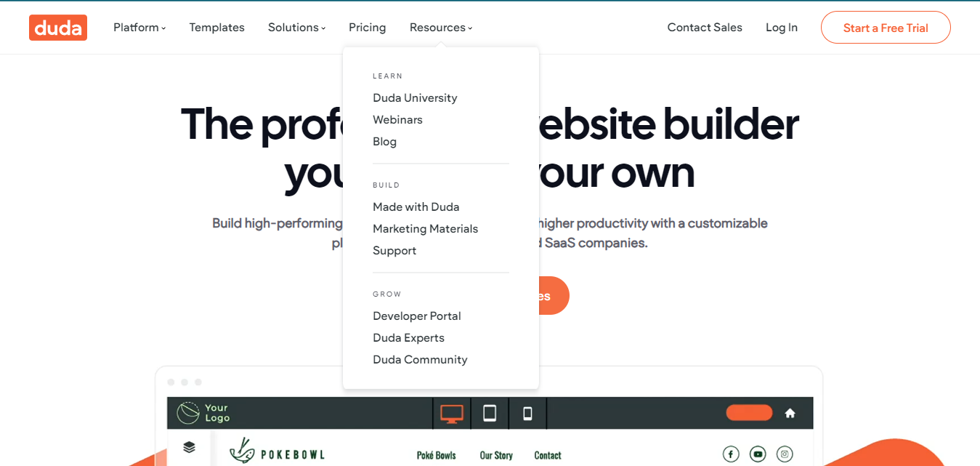Click the home icon in the preview toolbar
Image resolution: width=980 pixels, height=466 pixels.
pos(790,413)
